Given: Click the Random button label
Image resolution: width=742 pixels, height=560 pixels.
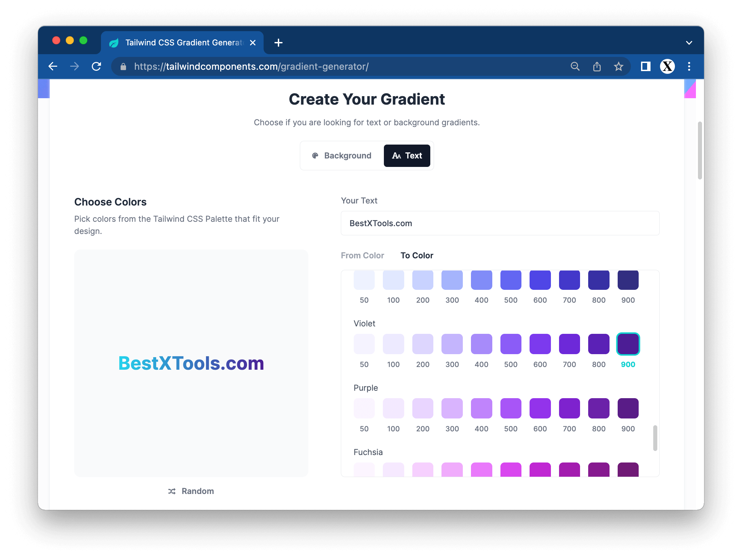Looking at the screenshot, I should pyautogui.click(x=198, y=491).
